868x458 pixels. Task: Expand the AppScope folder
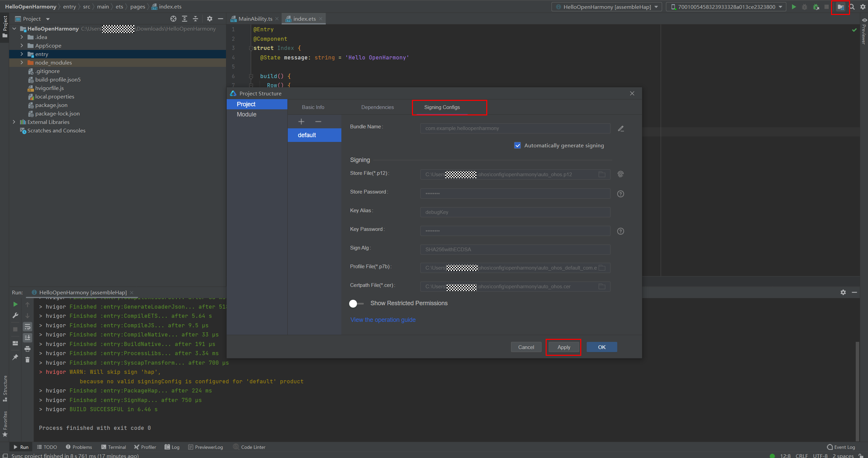click(x=22, y=46)
